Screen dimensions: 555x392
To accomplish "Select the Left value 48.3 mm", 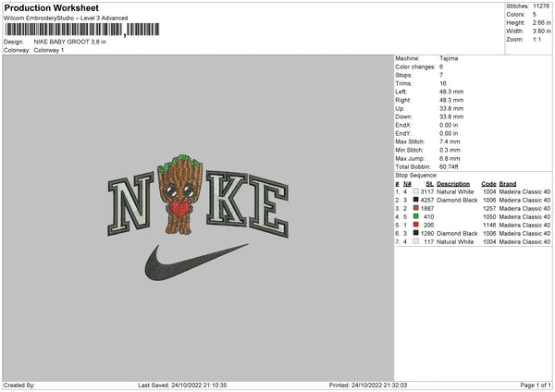I will click(x=451, y=92).
